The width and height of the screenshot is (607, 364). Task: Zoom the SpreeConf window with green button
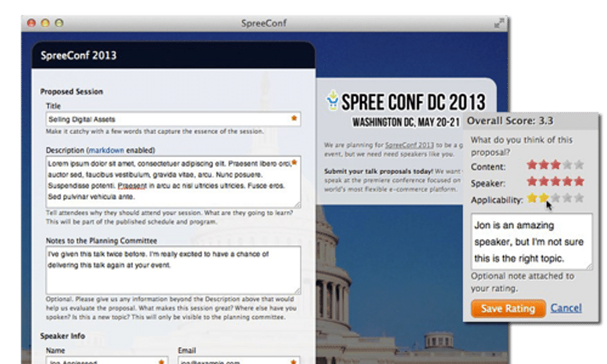pos(59,23)
